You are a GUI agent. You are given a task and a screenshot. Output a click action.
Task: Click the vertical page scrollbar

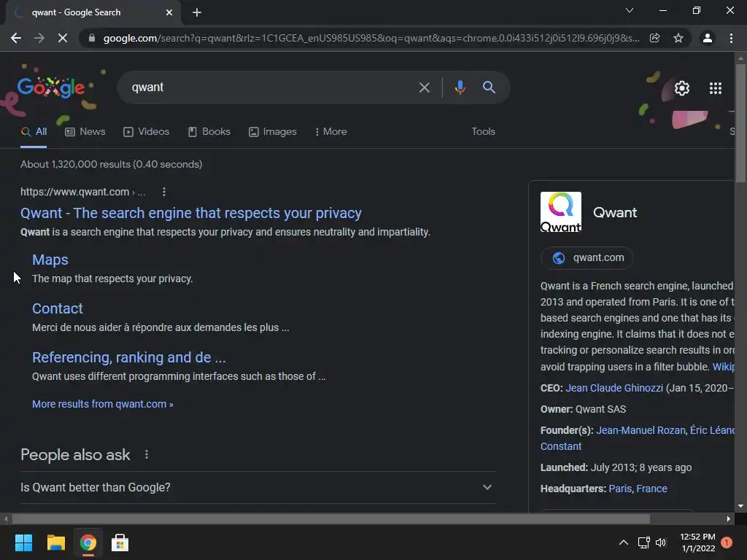[x=740, y=122]
